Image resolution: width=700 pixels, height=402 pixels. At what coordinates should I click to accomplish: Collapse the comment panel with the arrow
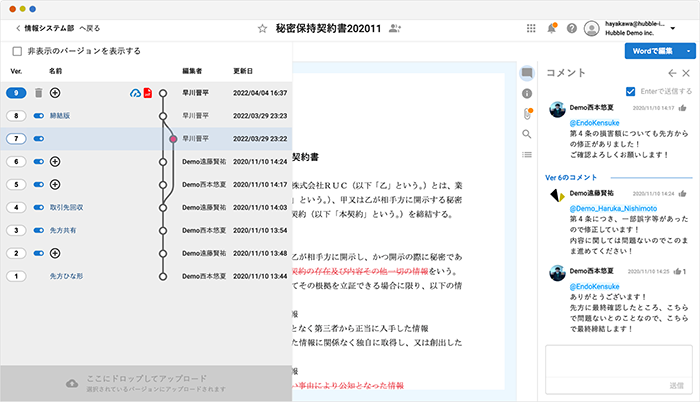point(672,73)
